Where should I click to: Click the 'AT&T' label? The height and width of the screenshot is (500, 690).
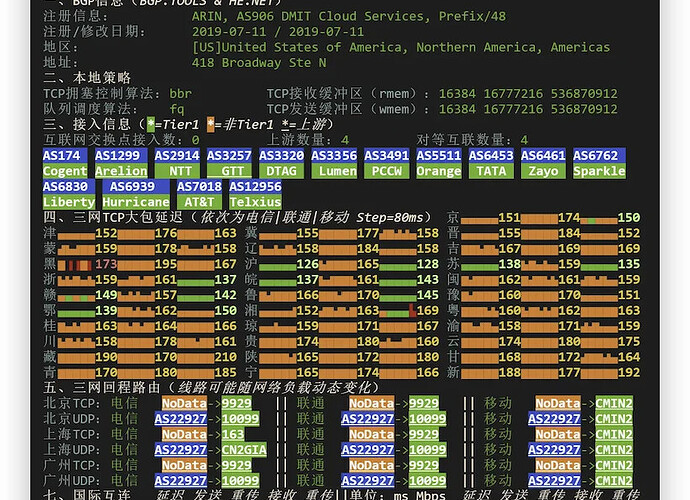[x=199, y=202]
